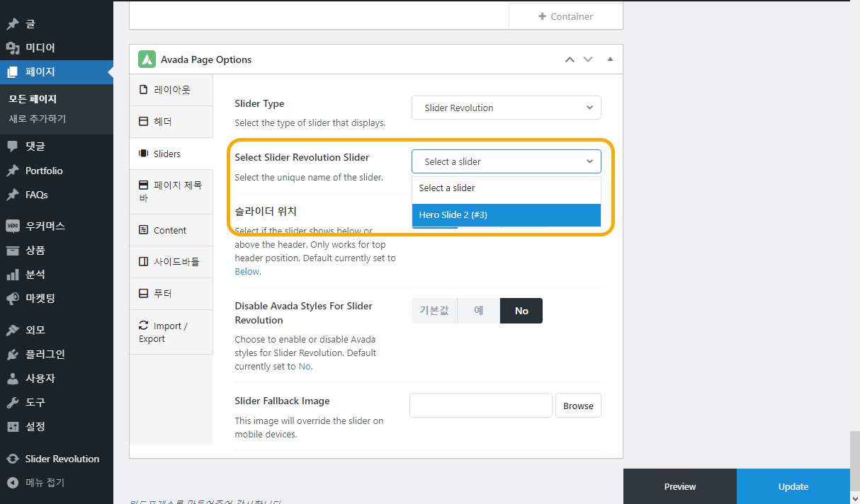Click the megaphone icon next to 마켓팅
860x504 pixels.
(x=12, y=299)
